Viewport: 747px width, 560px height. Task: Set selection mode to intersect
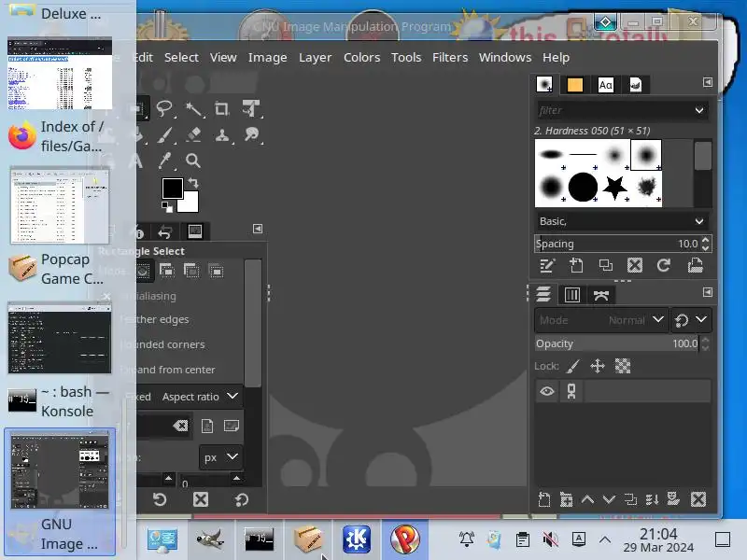[x=217, y=272]
